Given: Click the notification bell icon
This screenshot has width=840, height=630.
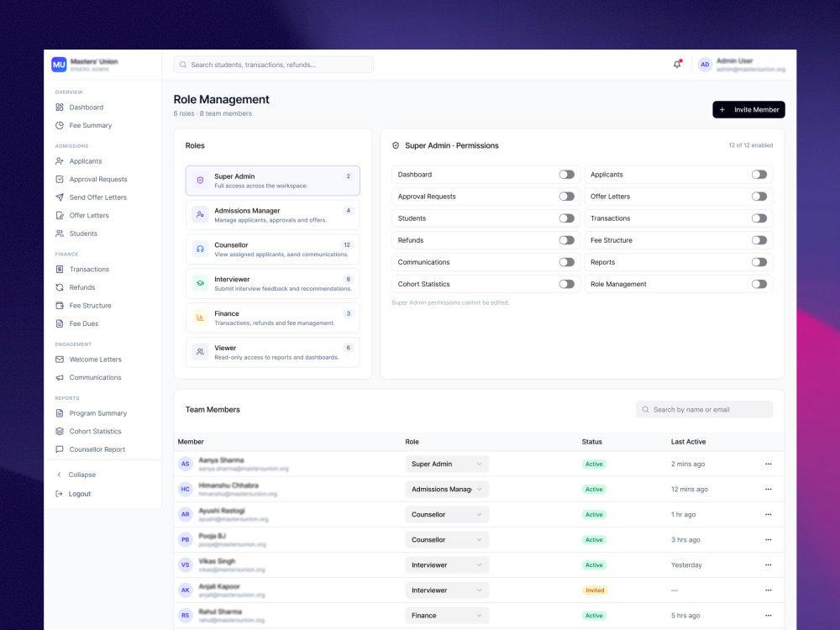Looking at the screenshot, I should coord(677,65).
